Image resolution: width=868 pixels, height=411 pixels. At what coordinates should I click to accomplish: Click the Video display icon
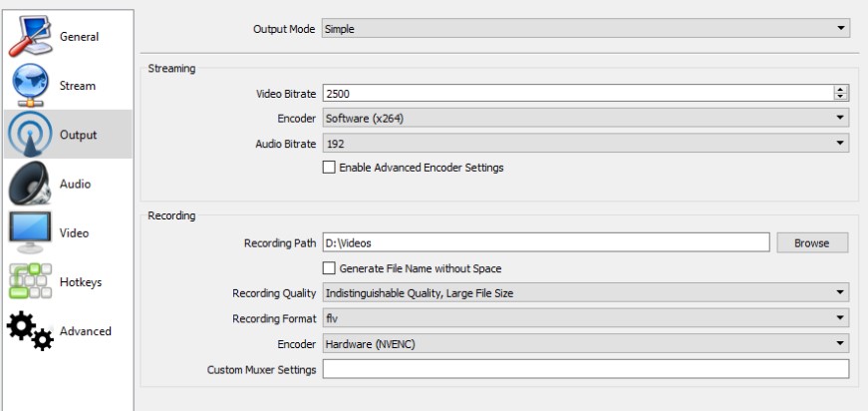pyautogui.click(x=29, y=232)
